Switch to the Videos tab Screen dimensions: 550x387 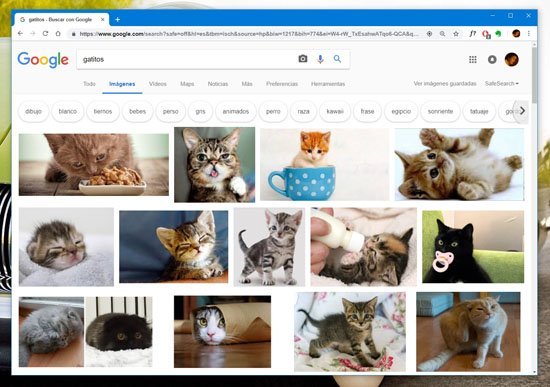click(157, 84)
